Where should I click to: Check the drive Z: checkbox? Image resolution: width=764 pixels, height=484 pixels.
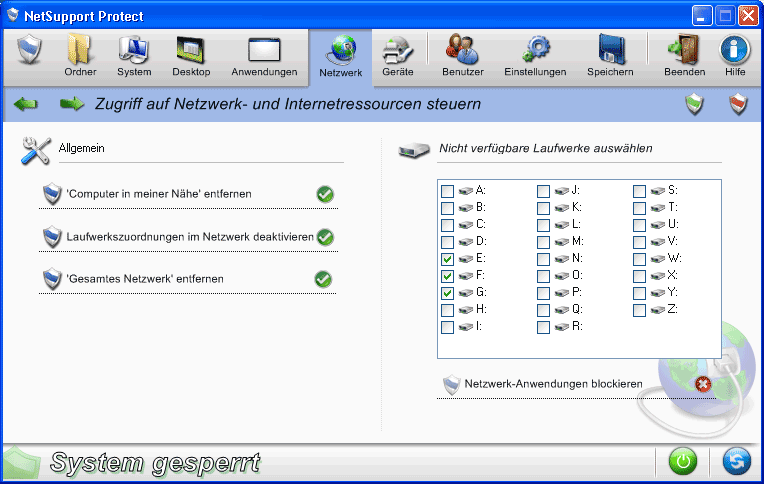point(639,310)
